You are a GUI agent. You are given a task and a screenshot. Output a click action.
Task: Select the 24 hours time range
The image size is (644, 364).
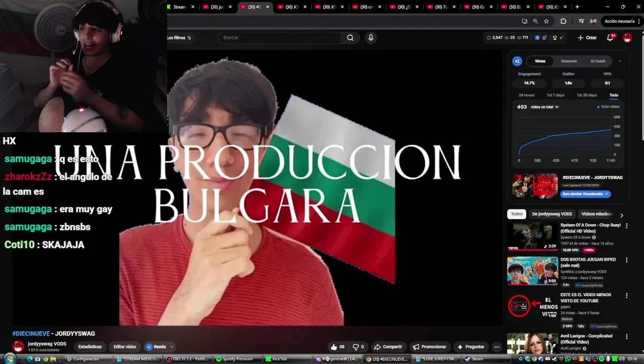[526, 95]
